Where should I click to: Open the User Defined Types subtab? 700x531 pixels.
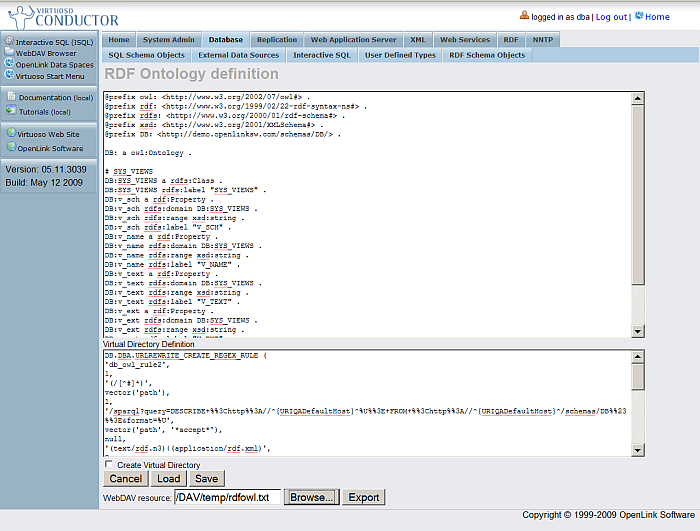[x=400, y=55]
